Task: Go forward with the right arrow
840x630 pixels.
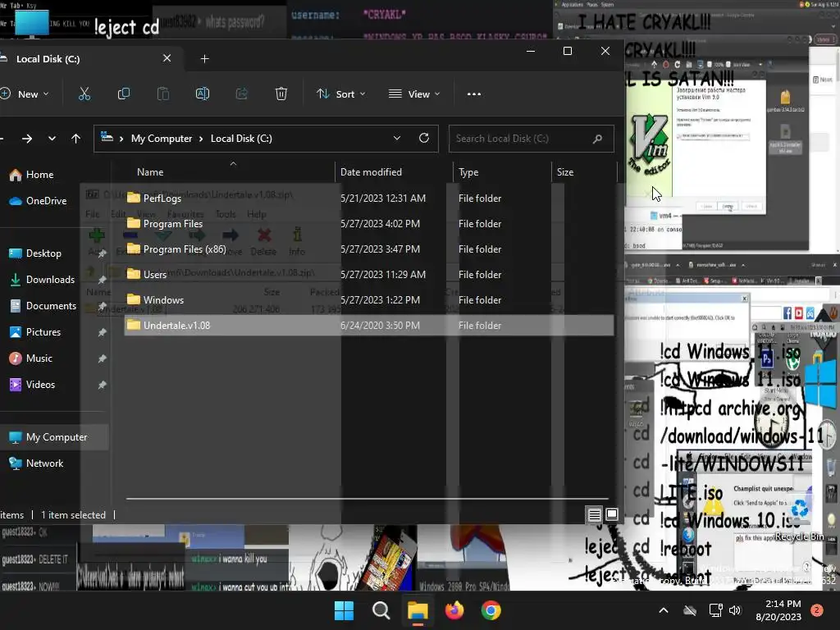Action: [x=27, y=139]
